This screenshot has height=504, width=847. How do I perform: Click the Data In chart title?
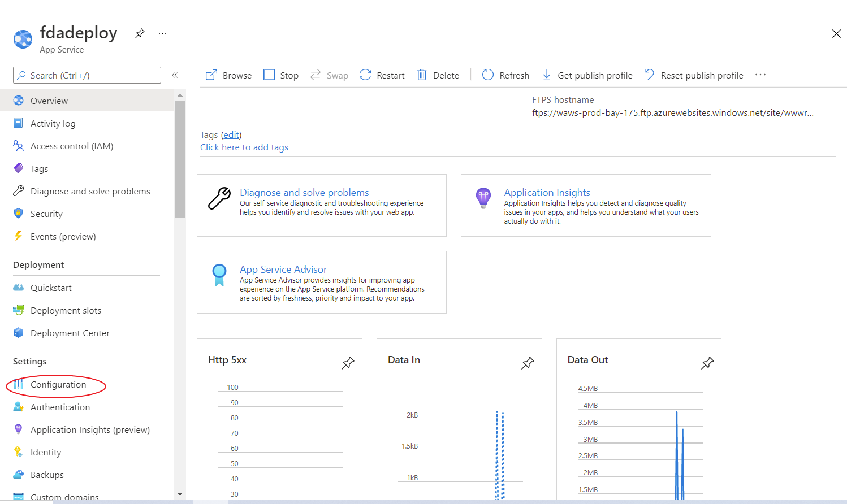click(x=404, y=360)
